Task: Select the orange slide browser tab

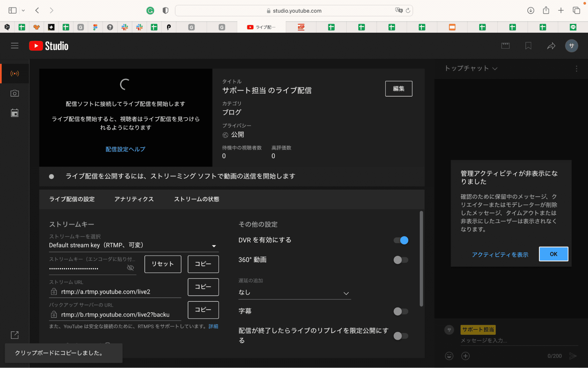Action: point(452,27)
